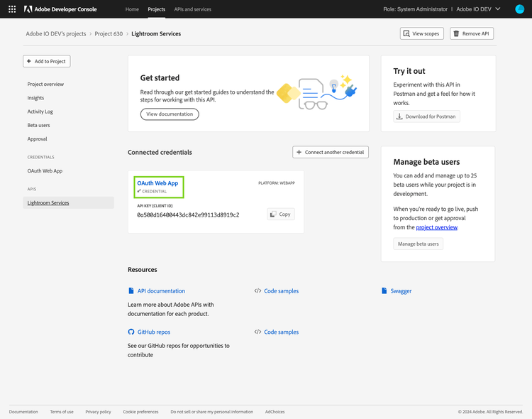The height and width of the screenshot is (419, 532).
Task: Open Project overview in sidebar
Action: [x=45, y=84]
